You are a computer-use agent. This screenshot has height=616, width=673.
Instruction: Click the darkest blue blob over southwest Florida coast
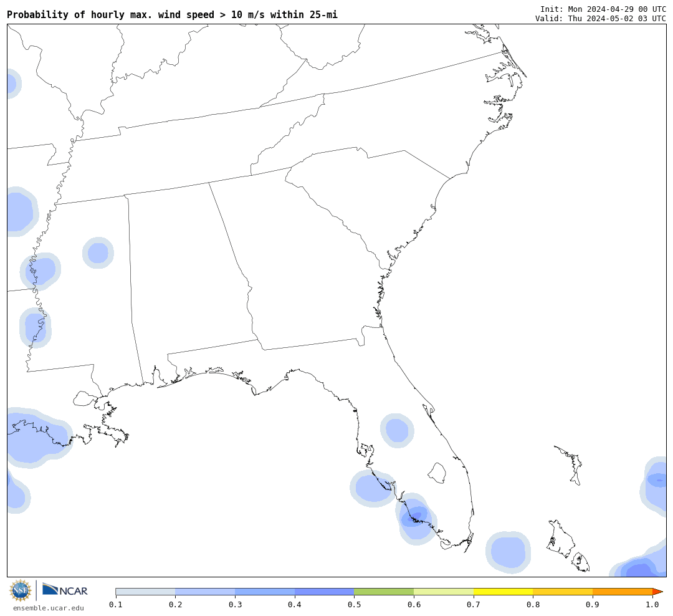pyautogui.click(x=416, y=519)
